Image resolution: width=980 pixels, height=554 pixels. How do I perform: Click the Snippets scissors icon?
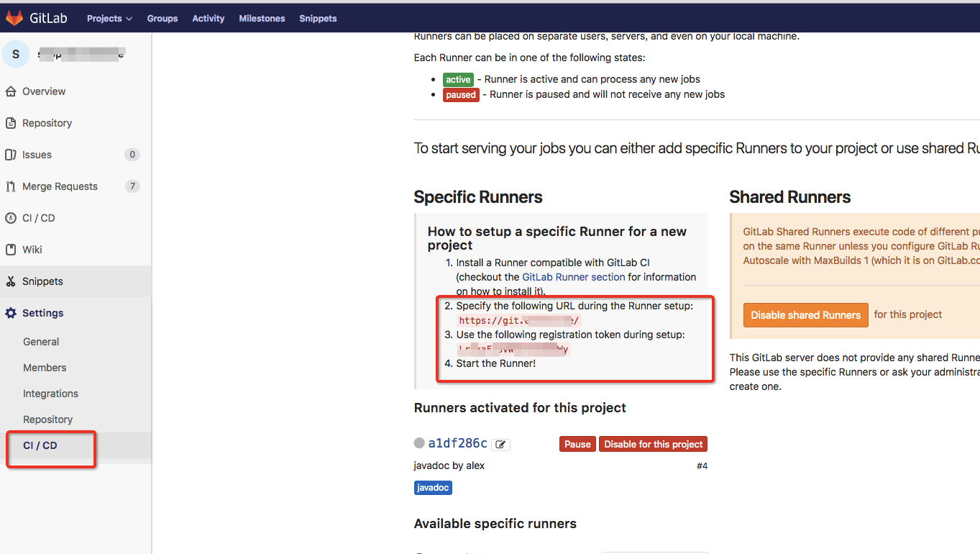(x=10, y=281)
